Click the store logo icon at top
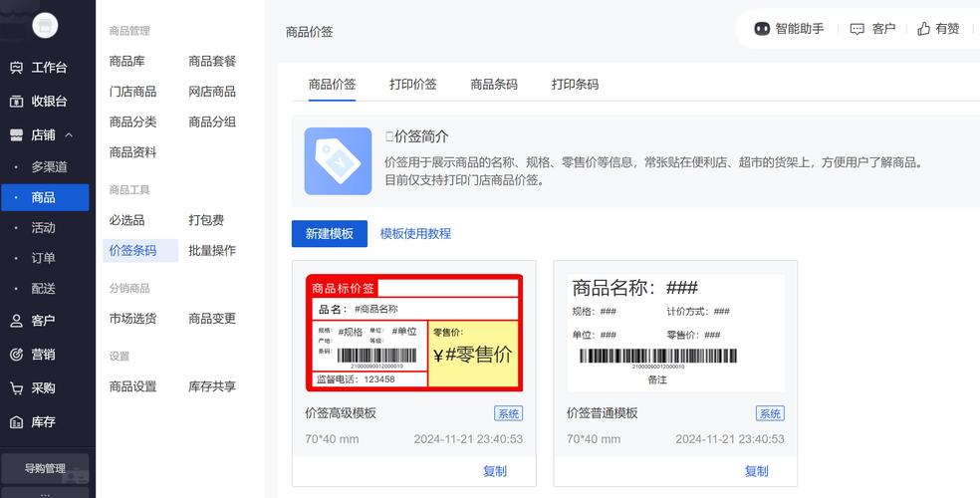980x498 pixels. point(45,26)
